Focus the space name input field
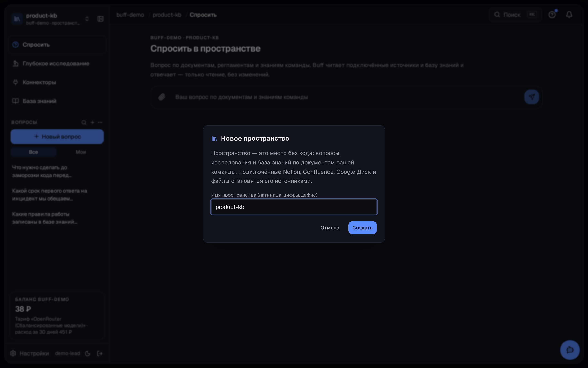Image resolution: width=588 pixels, height=368 pixels. coord(294,207)
